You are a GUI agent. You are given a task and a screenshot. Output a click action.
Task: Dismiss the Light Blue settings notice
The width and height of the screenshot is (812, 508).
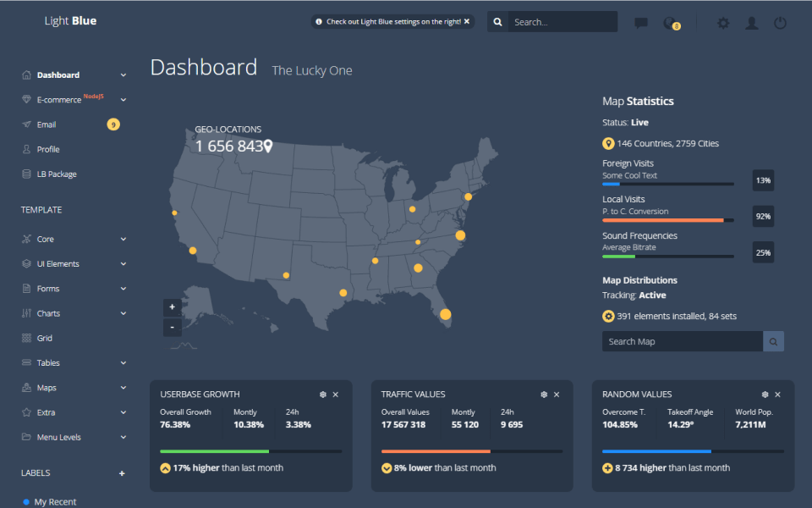pyautogui.click(x=466, y=21)
